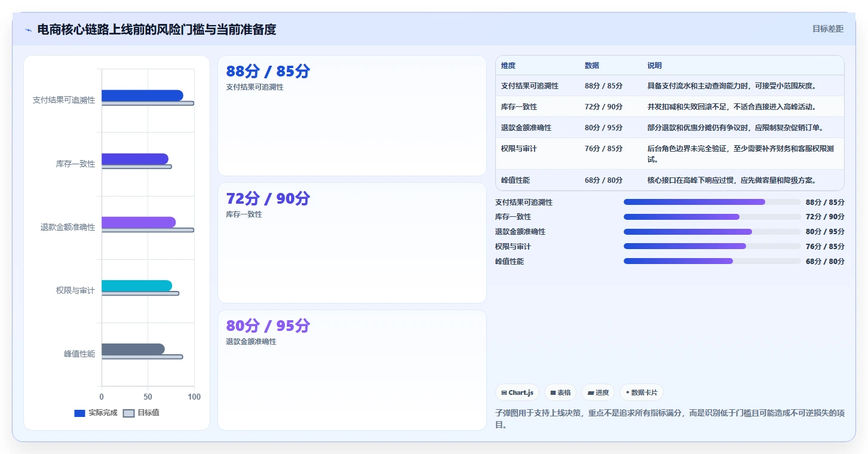Click the 库存一致性 caption in the second card
Image resolution: width=868 pixels, height=454 pixels.
point(244,214)
